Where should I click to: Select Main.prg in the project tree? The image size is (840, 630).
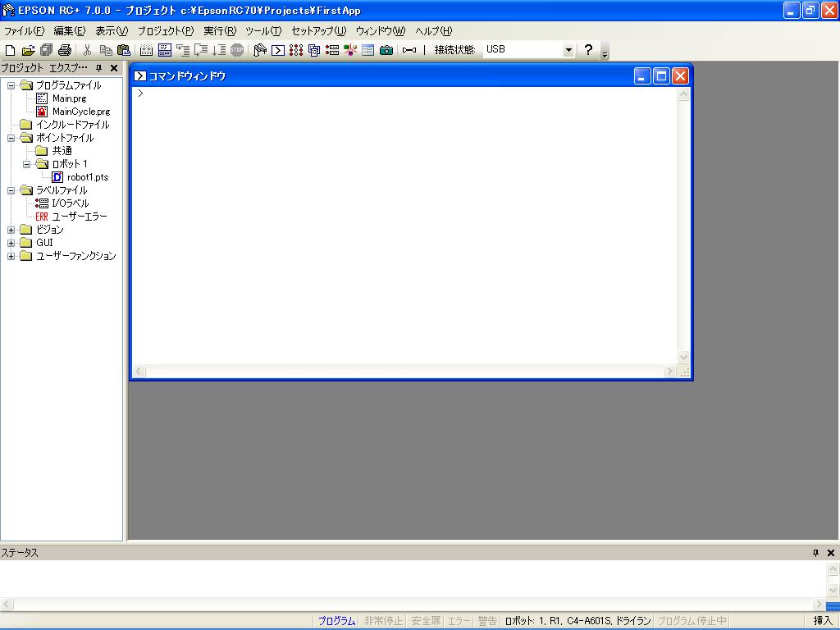tap(69, 98)
